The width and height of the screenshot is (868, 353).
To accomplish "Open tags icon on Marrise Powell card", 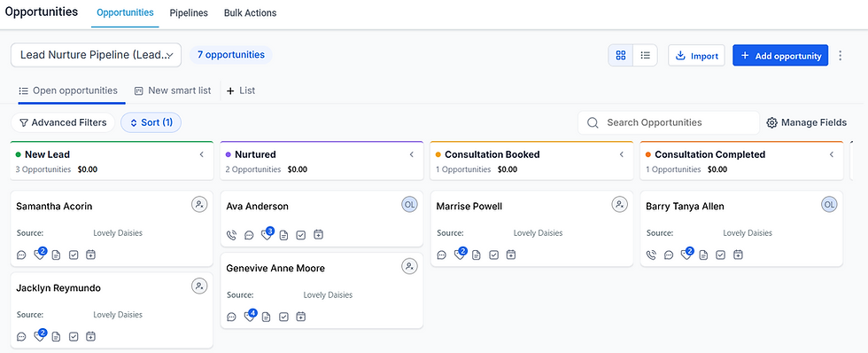I will [x=460, y=255].
